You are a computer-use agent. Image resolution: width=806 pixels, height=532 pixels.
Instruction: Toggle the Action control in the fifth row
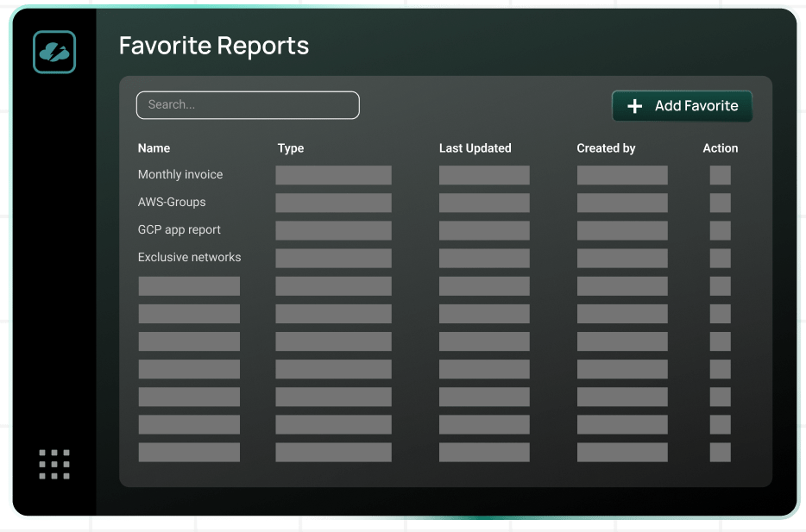coord(721,285)
